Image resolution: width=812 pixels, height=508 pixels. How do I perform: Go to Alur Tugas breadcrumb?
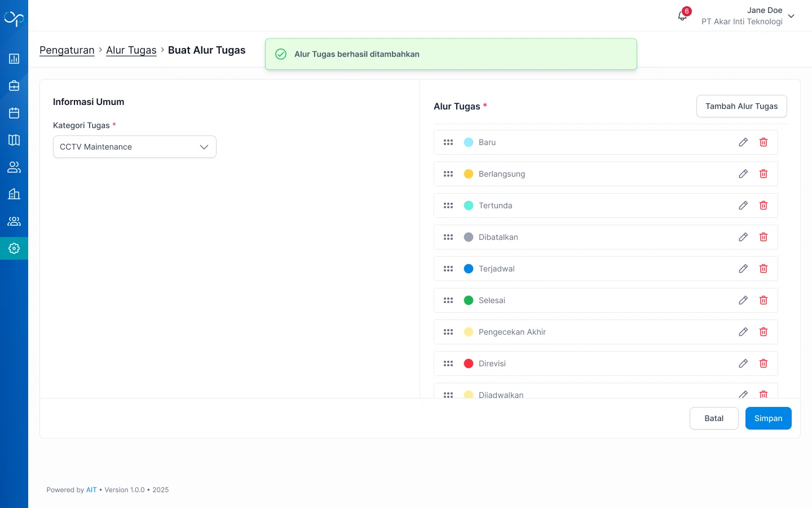131,50
